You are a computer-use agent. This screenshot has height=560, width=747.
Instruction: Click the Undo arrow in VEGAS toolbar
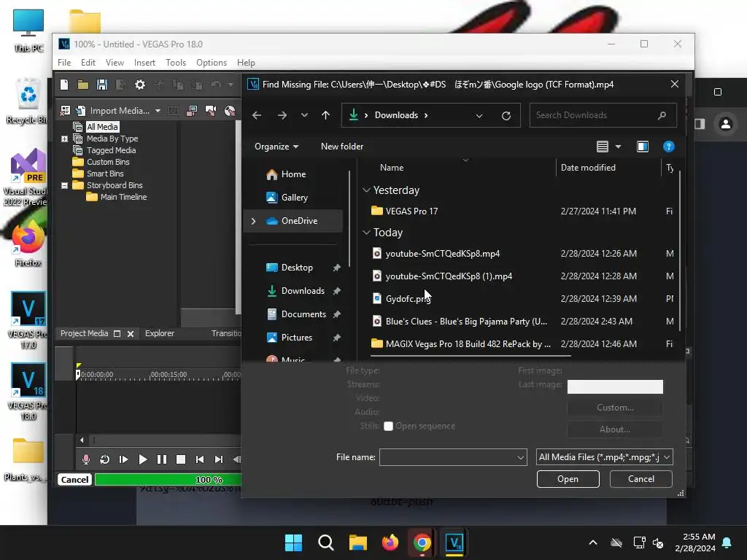pyautogui.click(x=216, y=85)
